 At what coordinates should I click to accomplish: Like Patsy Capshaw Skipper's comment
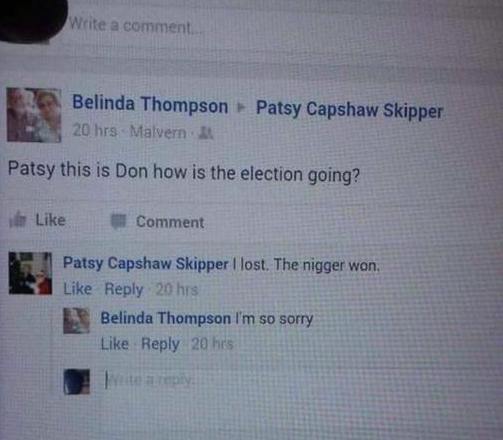pos(78,288)
